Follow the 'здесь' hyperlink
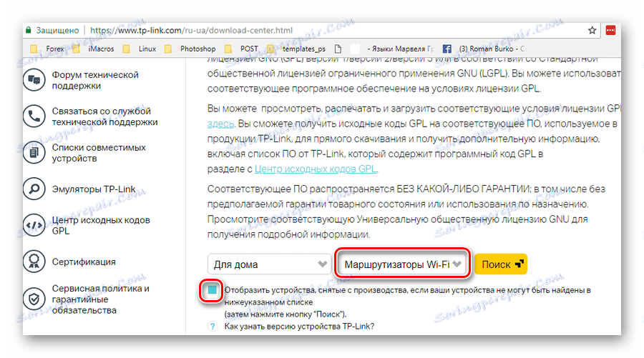Image resolution: width=644 pixels, height=358 pixels. pos(220,124)
